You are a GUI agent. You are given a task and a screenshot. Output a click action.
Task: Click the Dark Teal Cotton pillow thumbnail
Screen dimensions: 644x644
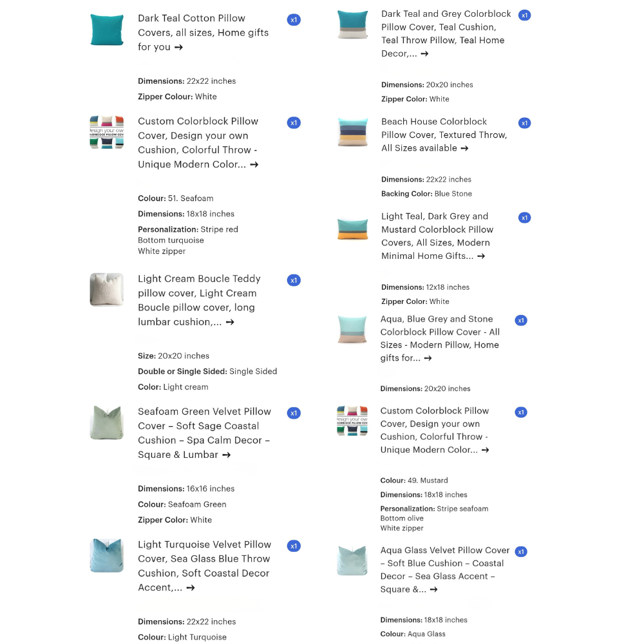[x=107, y=30]
